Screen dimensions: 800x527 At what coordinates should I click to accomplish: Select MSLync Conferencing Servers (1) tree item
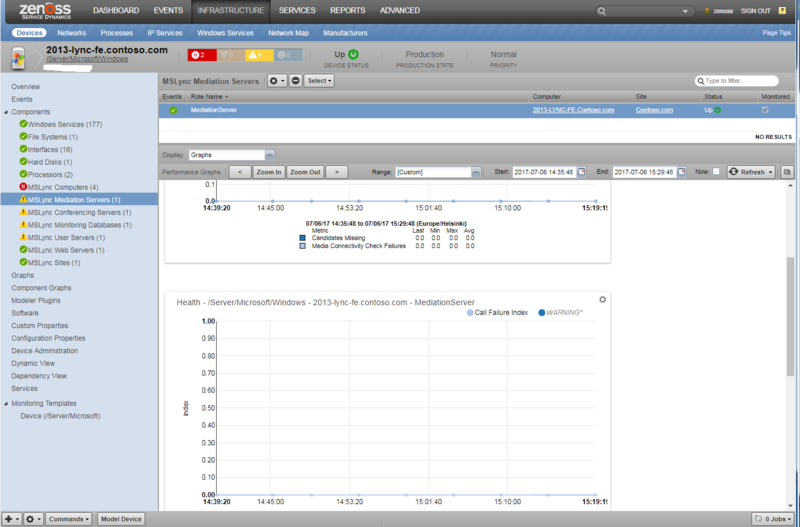pos(79,212)
